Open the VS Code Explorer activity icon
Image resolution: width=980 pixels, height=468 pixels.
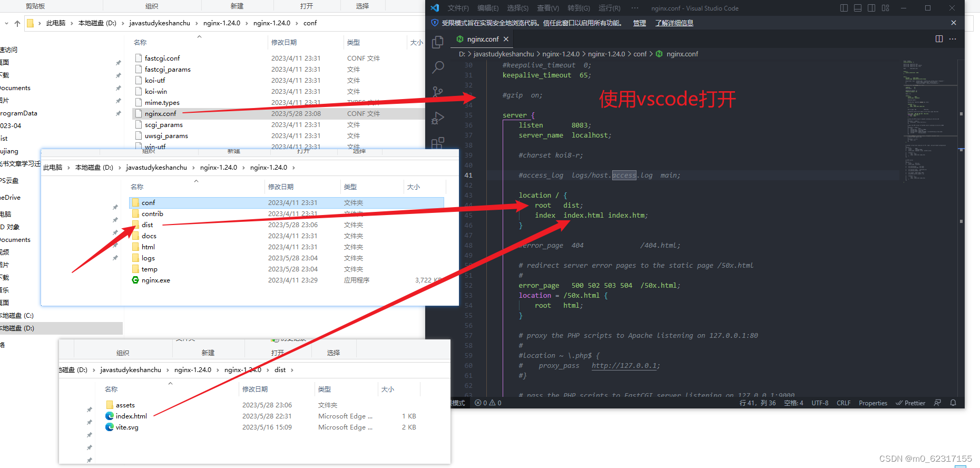click(437, 42)
